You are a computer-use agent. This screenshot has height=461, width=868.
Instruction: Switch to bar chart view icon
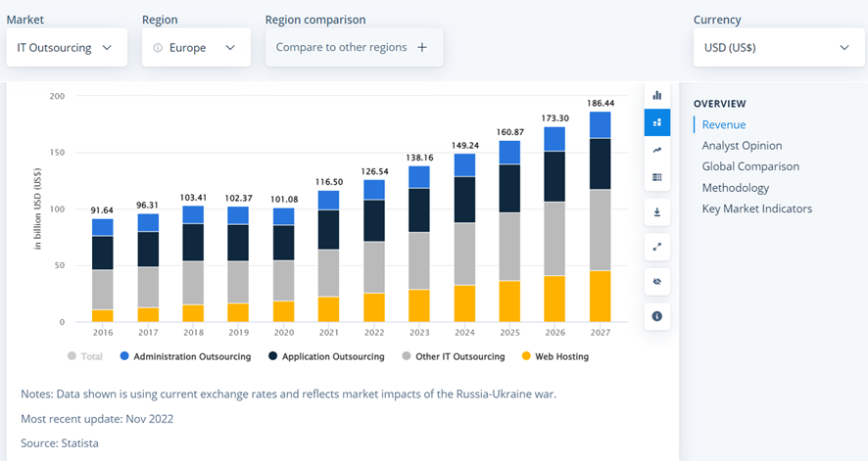(657, 95)
